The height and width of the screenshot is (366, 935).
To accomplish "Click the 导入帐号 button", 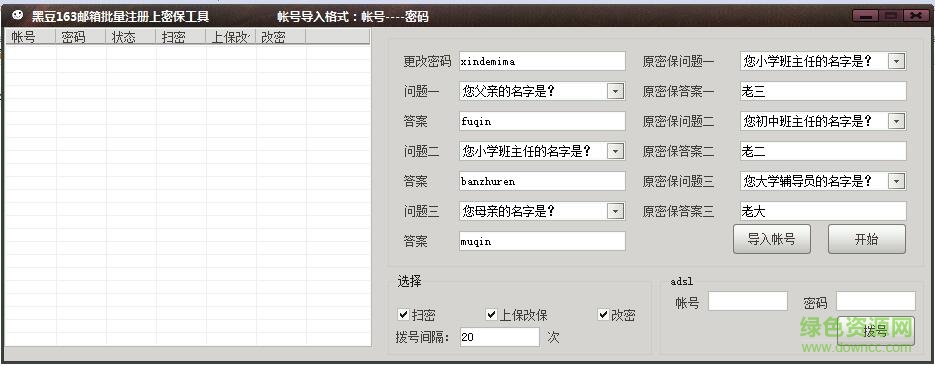I will click(772, 239).
